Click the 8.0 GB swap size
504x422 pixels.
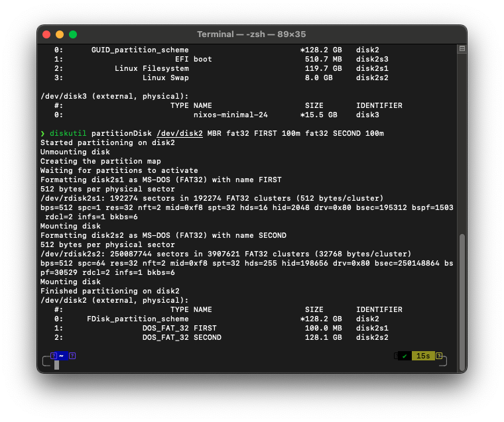click(x=319, y=78)
